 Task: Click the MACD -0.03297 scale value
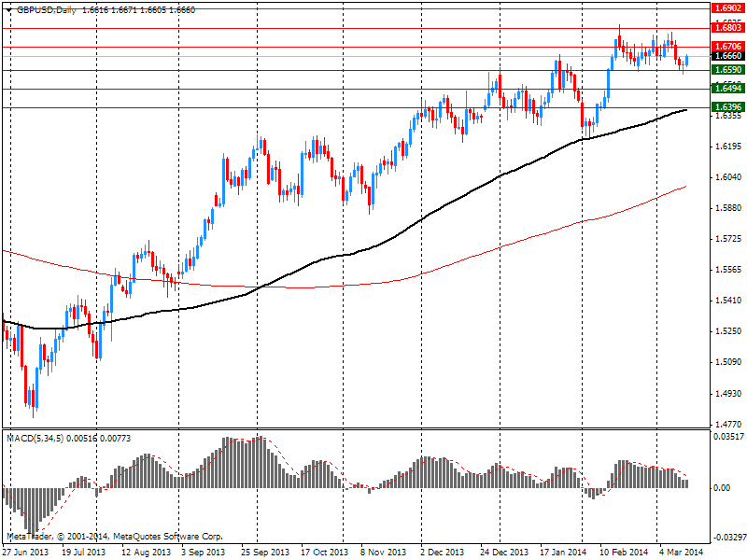coord(726,538)
